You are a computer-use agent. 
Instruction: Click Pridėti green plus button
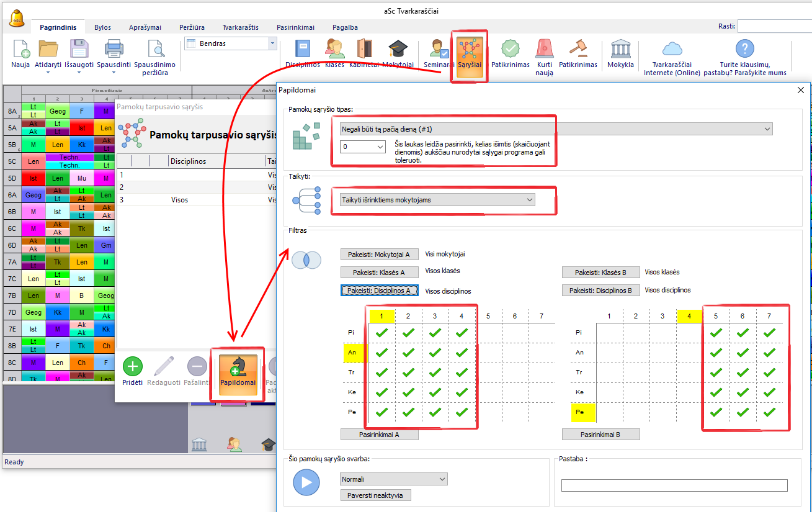click(x=132, y=371)
